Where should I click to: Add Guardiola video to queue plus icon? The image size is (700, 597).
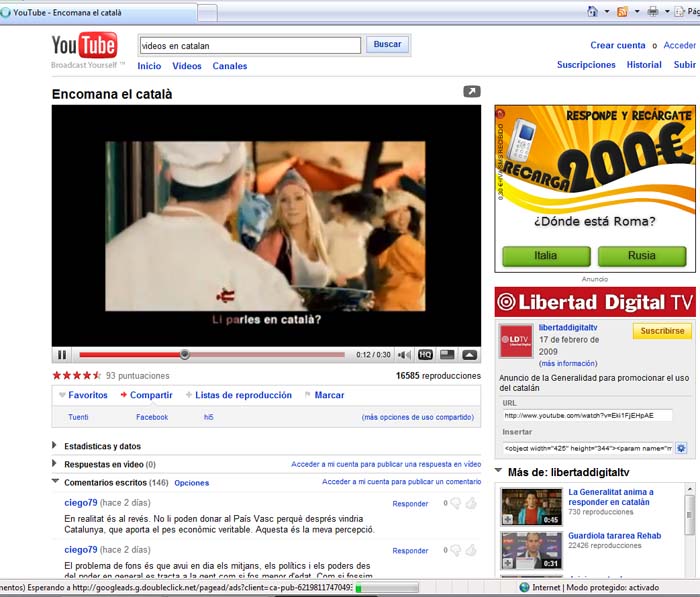pos(508,563)
